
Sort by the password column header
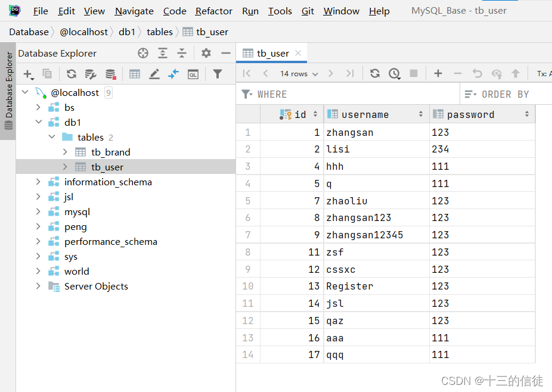pos(482,114)
